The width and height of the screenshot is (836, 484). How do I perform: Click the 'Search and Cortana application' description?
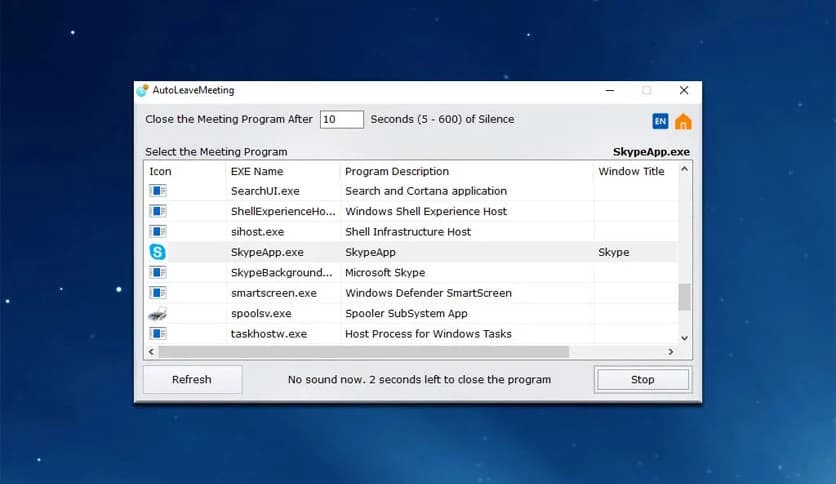[425, 191]
